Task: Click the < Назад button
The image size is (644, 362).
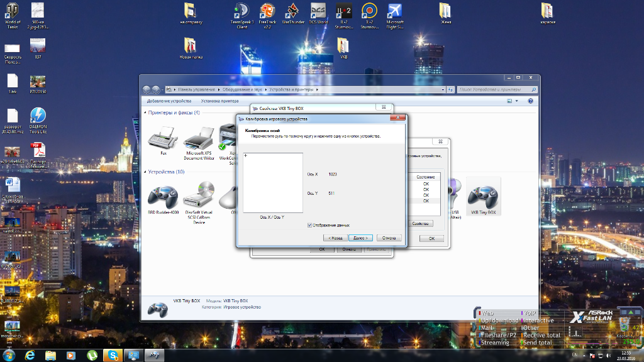Action: (335, 238)
